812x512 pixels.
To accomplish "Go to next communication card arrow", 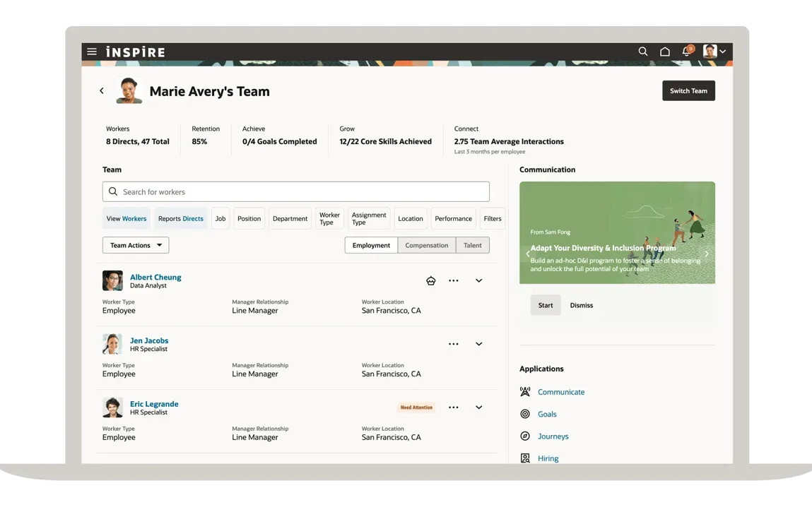I will 707,254.
